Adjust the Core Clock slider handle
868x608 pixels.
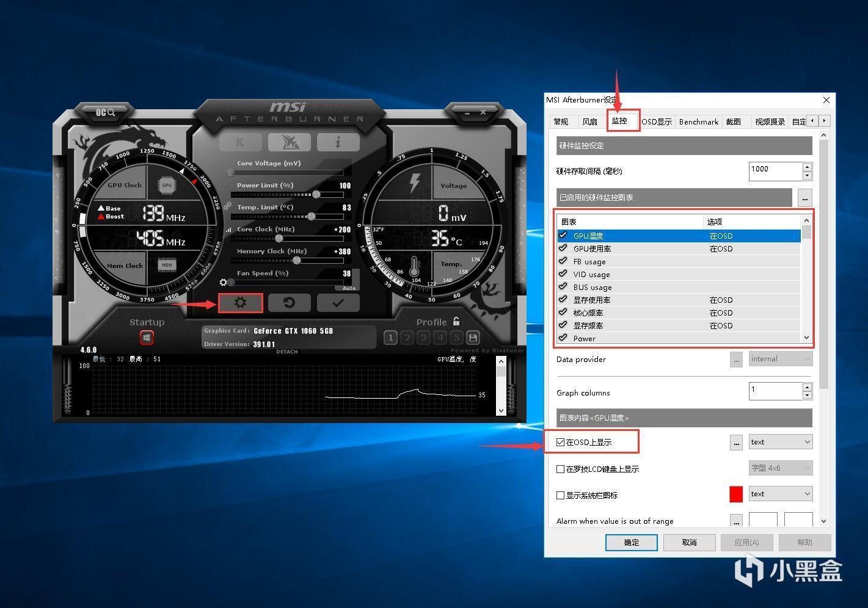(279, 239)
